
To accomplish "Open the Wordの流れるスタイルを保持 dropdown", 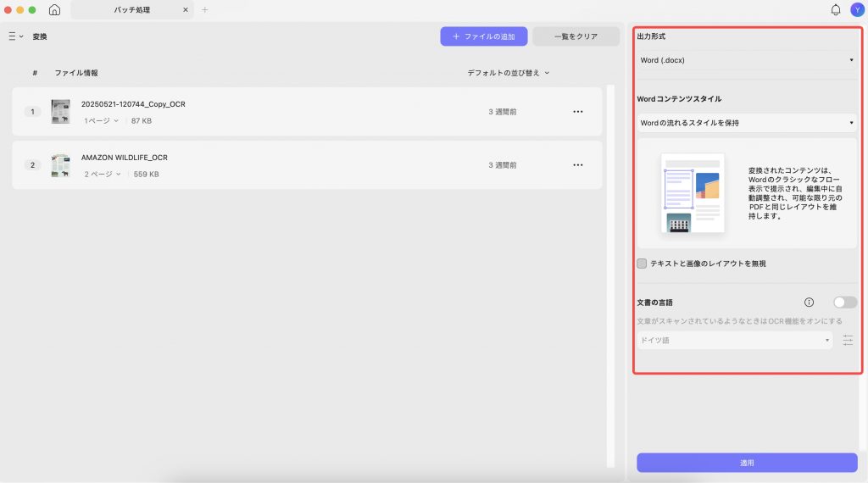I will click(x=747, y=123).
